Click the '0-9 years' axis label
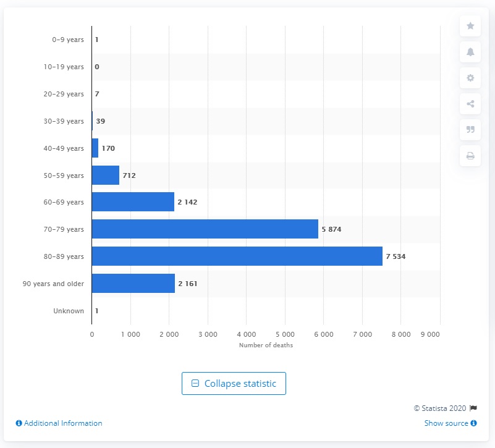The image size is (495, 448). (68, 40)
